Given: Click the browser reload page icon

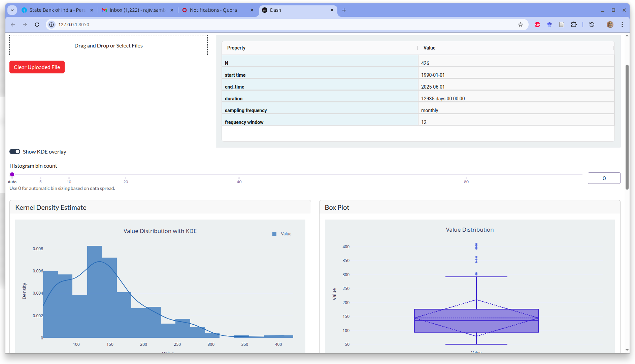Looking at the screenshot, I should coord(37,25).
